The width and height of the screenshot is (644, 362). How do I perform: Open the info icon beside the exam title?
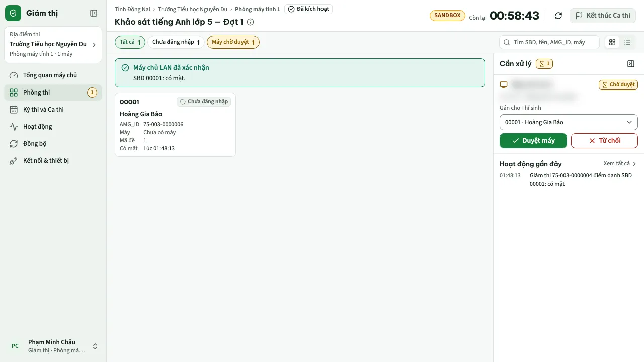pos(251,22)
